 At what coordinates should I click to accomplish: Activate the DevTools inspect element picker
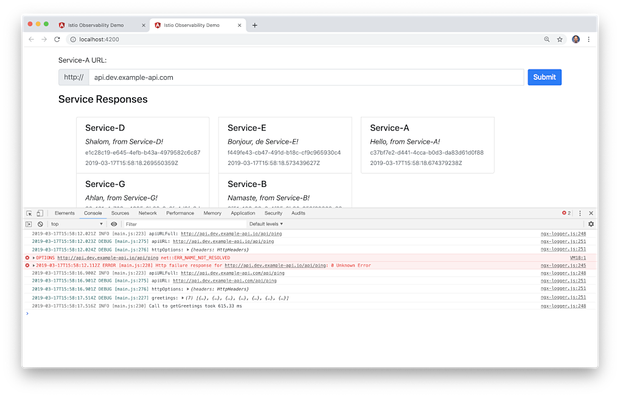tap(29, 213)
